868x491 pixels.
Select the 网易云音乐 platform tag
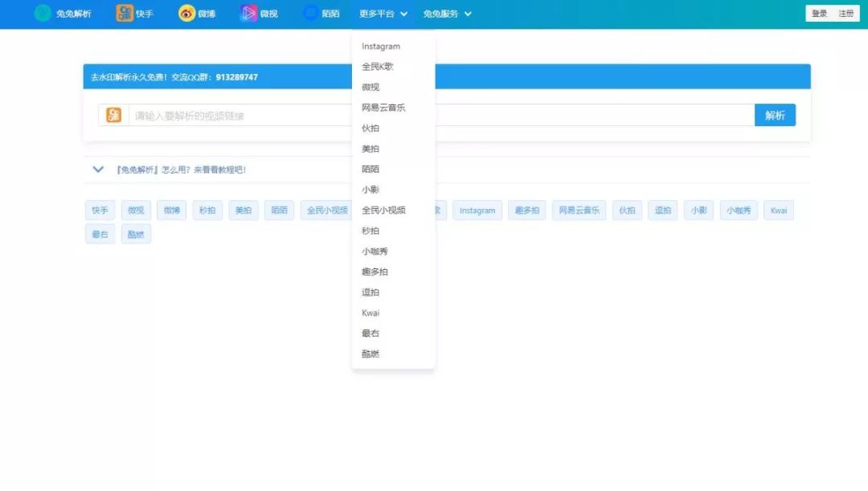tap(579, 211)
